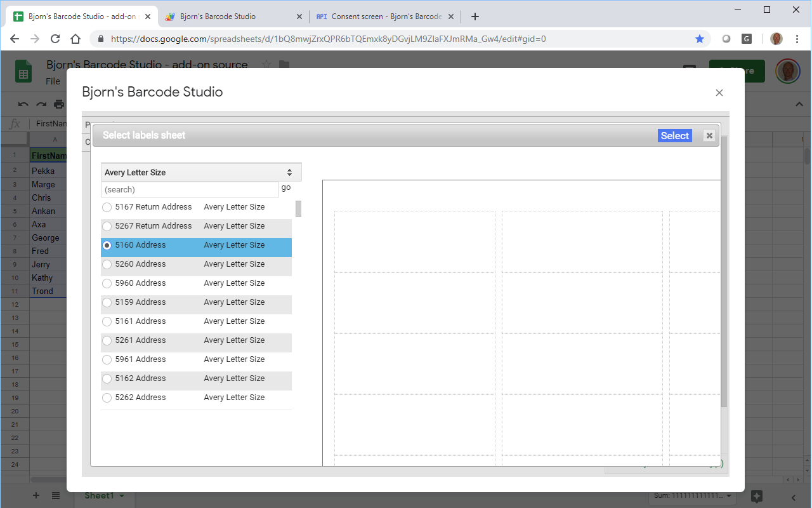Screen dimensions: 812x508
Task: Select the 5961 Address radio button
Action: coord(107,359)
